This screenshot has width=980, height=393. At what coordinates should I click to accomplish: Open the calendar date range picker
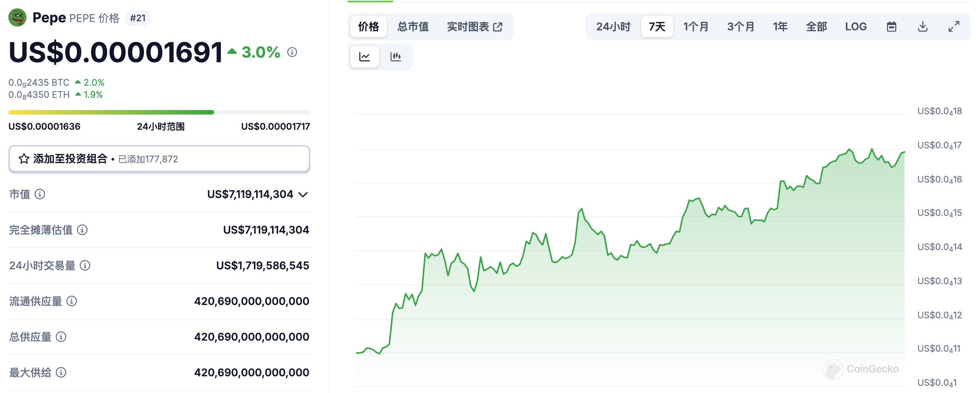click(891, 27)
